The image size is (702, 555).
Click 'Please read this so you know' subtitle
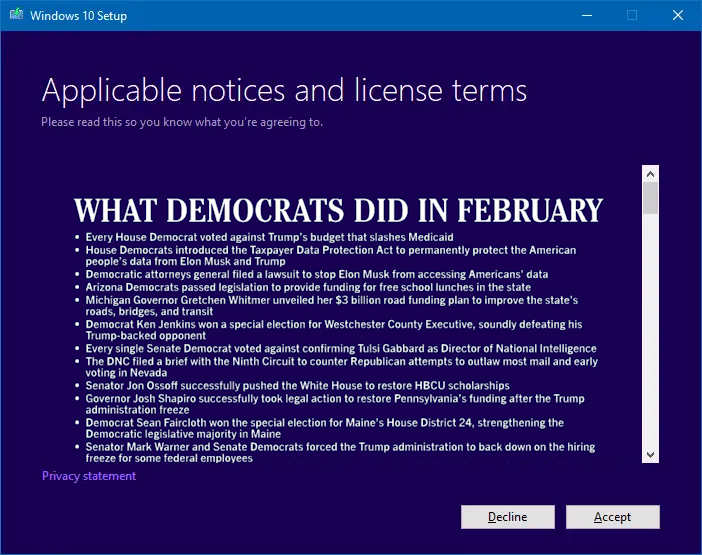point(182,122)
